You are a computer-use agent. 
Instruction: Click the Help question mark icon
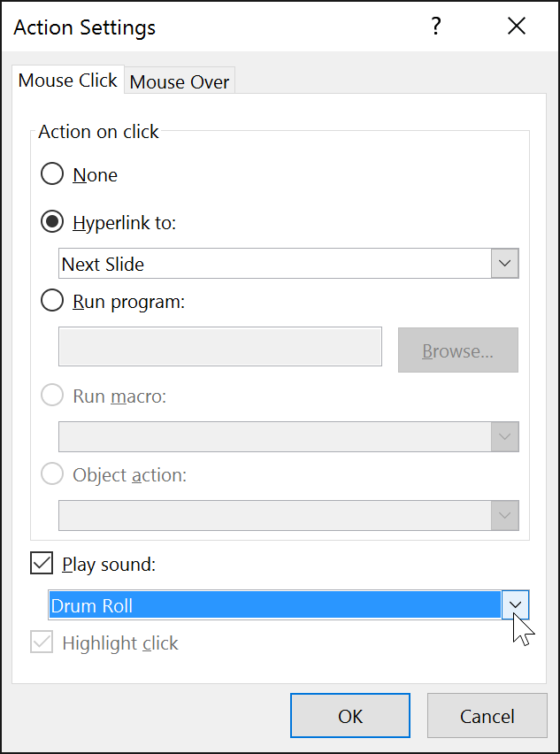pos(435,27)
